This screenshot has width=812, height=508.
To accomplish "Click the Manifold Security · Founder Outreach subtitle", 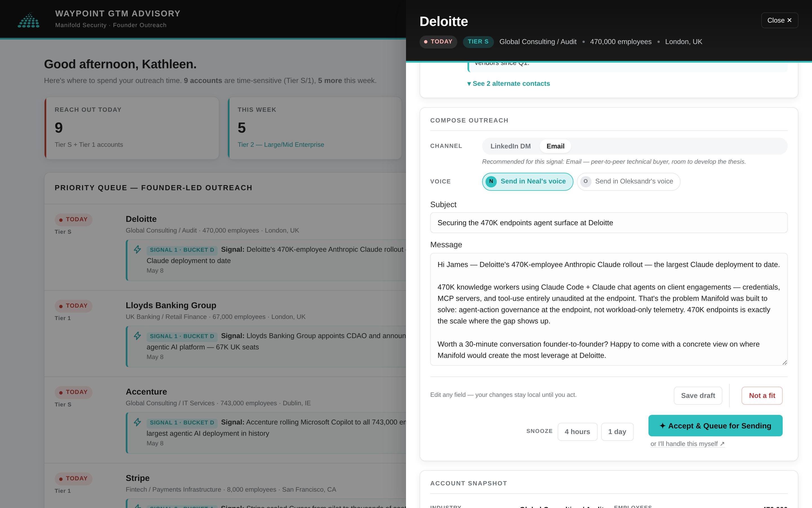I will [x=111, y=25].
